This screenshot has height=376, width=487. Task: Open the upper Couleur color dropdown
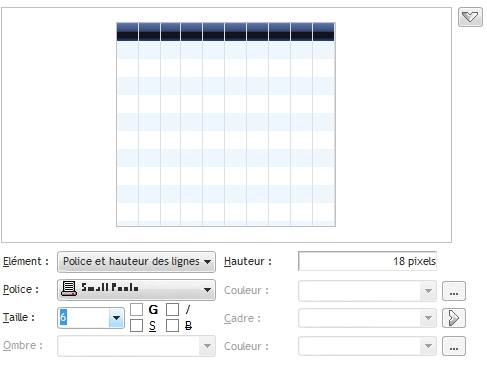(367, 291)
